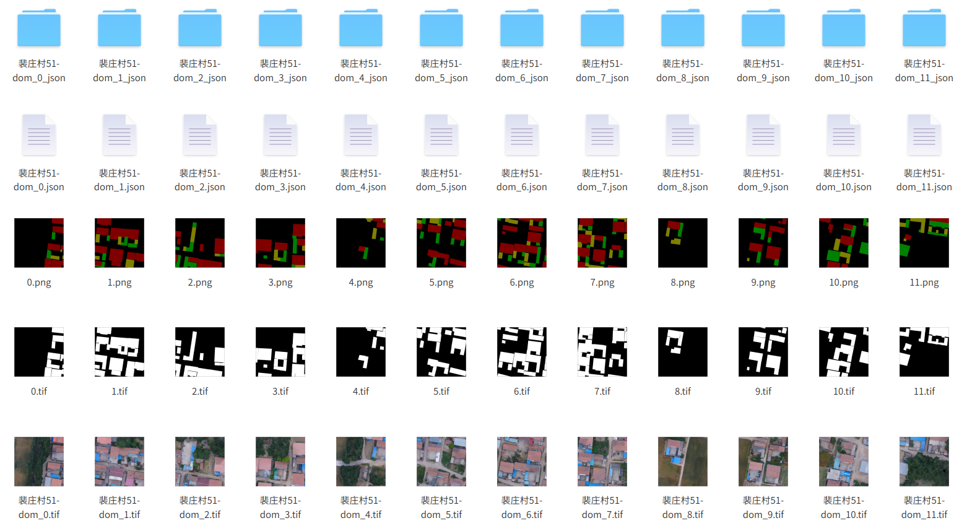Open the 裴庄村51-dom_8_json folder
The width and height of the screenshot is (980, 531).
pyautogui.click(x=683, y=28)
